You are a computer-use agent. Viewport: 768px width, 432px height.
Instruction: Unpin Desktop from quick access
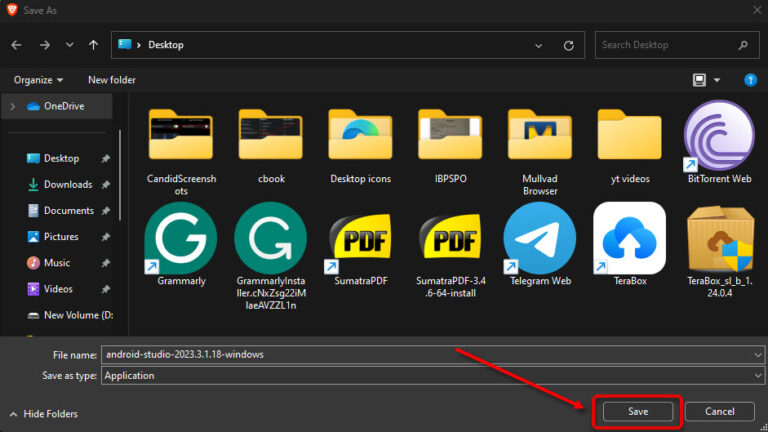click(x=105, y=159)
